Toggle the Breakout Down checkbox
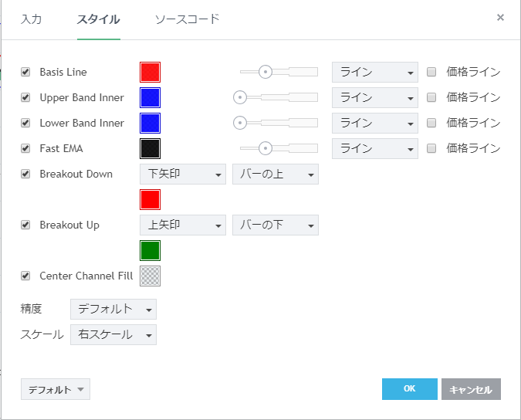The width and height of the screenshot is (521, 420). coord(25,174)
